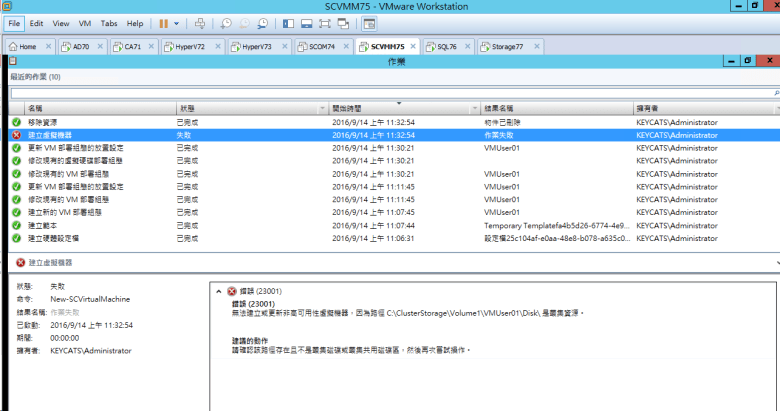Open the 狀態 column filter dropdown

tap(322, 107)
